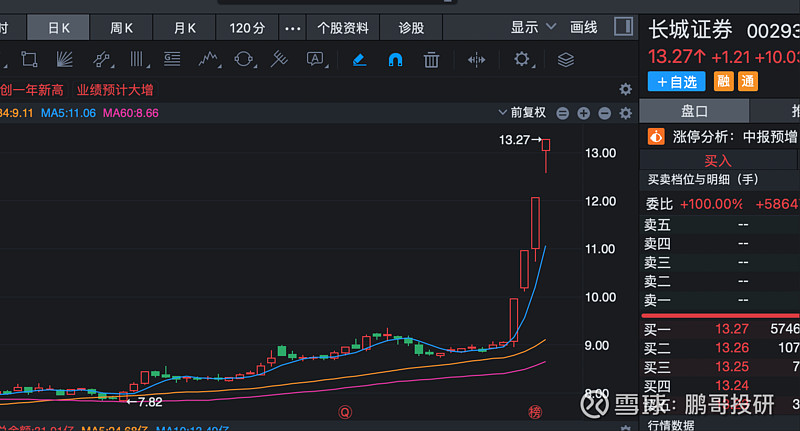This screenshot has height=431, width=800.
Task: Add stock with +自选 button
Action: 677,82
